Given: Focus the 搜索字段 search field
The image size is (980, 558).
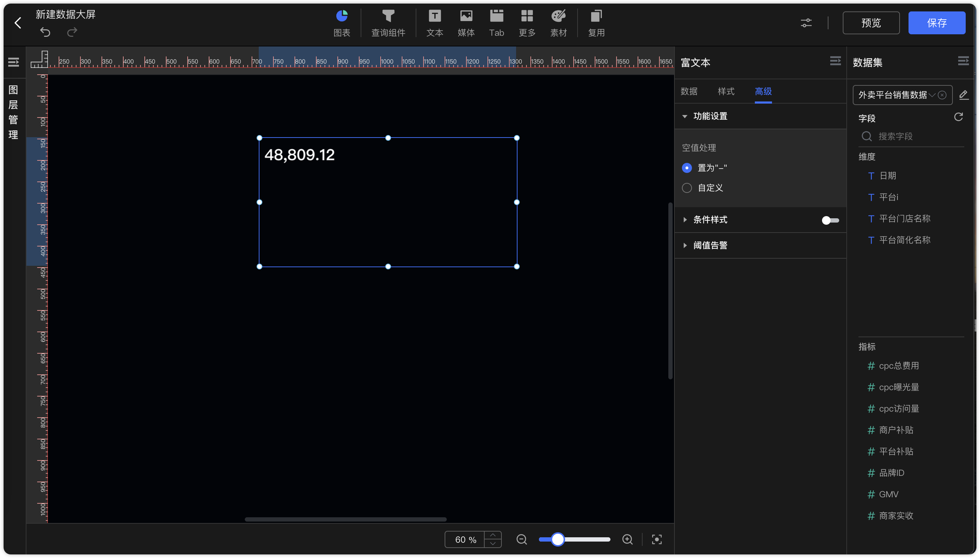Looking at the screenshot, I should click(911, 136).
